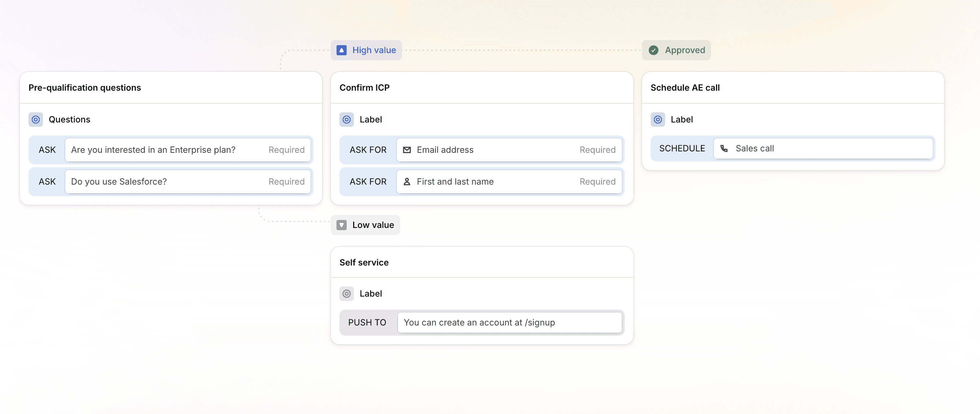Screen dimensions: 980x414
Task: Select the High value branch label
Action: [x=374, y=50]
